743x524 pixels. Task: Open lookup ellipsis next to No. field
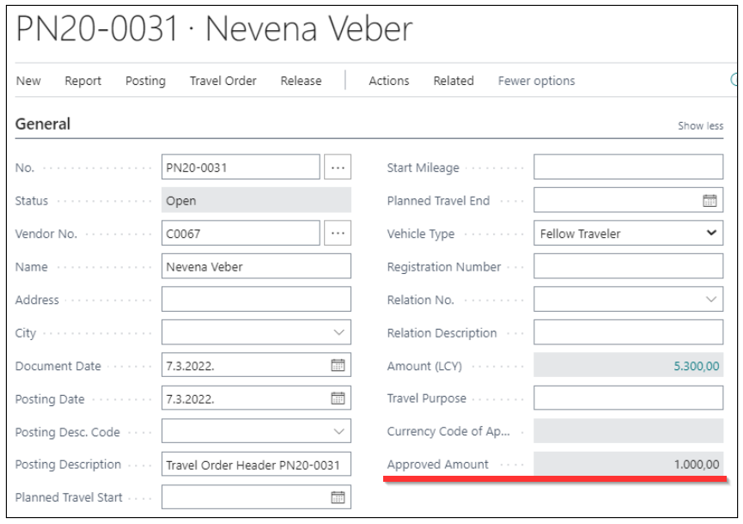click(x=337, y=167)
